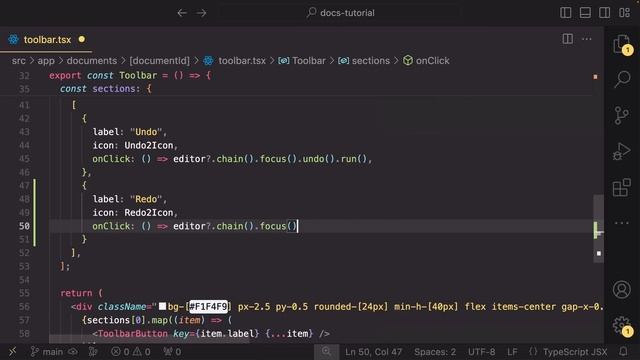Open the remote window indicator in status bar
The width and height of the screenshot is (640, 360).
(x=12, y=351)
